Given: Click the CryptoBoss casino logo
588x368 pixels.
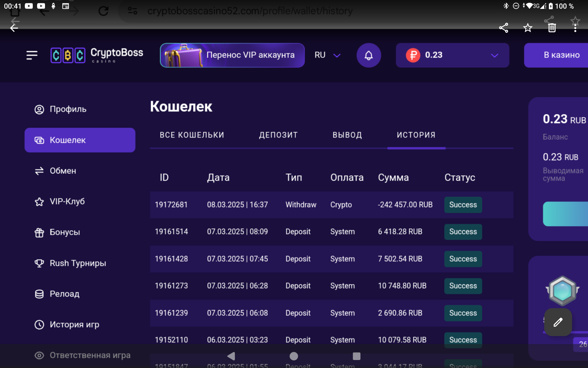Looking at the screenshot, I should point(97,55).
